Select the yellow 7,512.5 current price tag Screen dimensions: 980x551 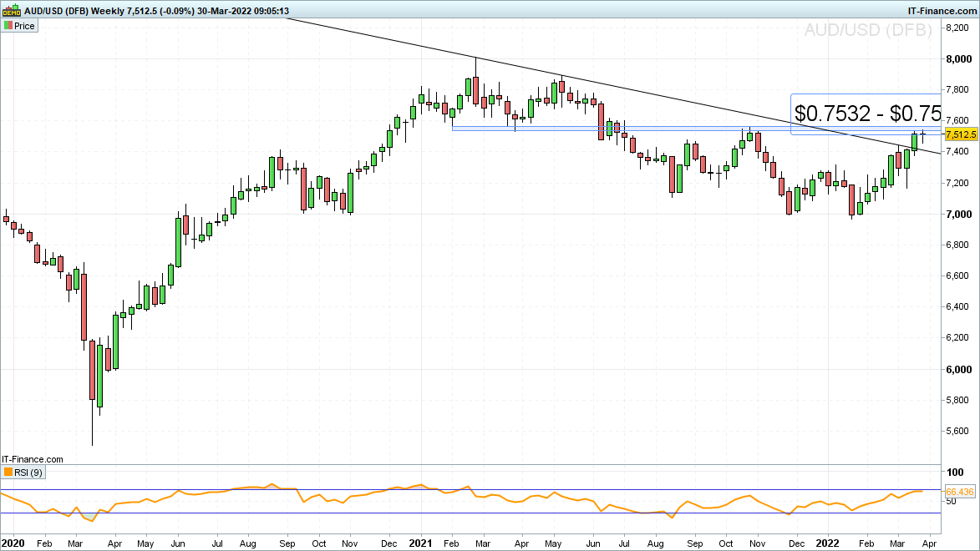point(961,134)
